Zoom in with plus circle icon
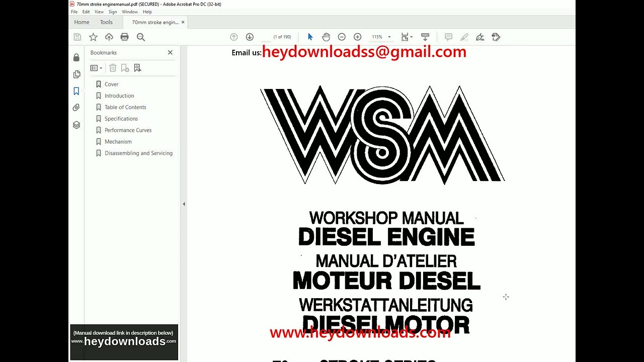Screen dimensions: 644x362 tap(358, 37)
